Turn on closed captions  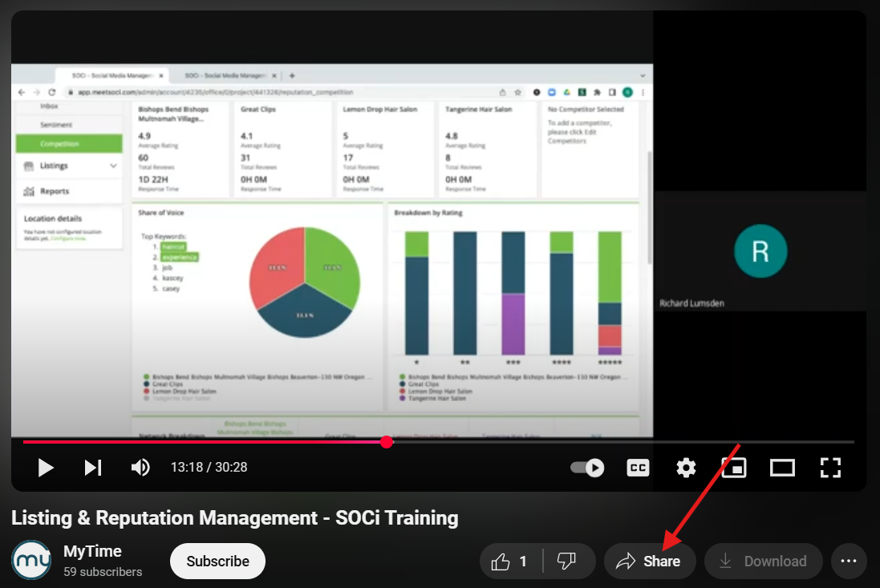click(x=638, y=468)
